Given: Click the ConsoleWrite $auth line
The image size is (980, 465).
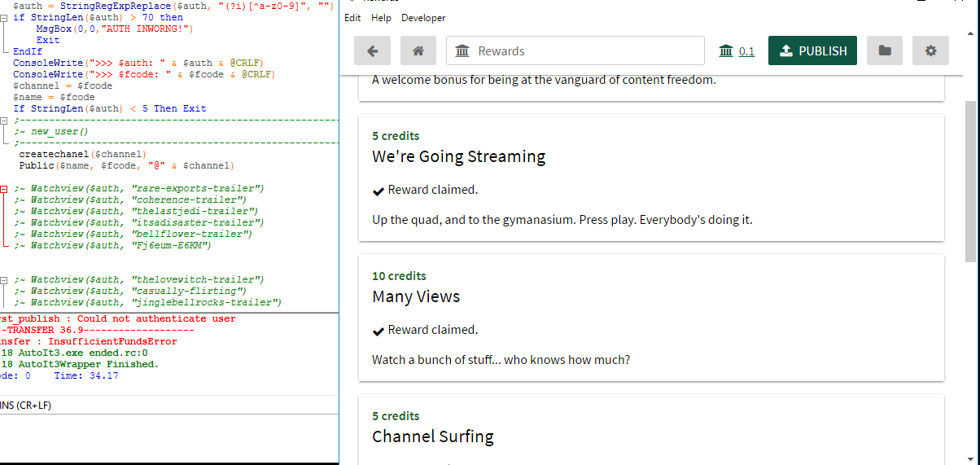Looking at the screenshot, I should point(138,63).
